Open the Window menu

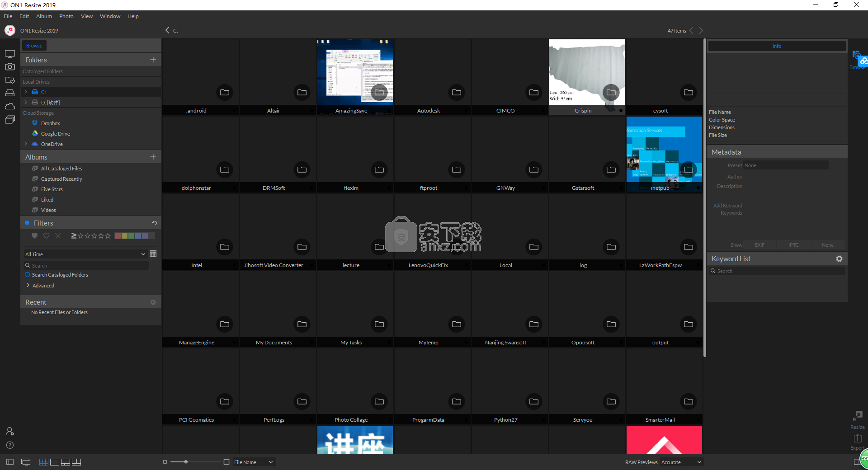(110, 16)
